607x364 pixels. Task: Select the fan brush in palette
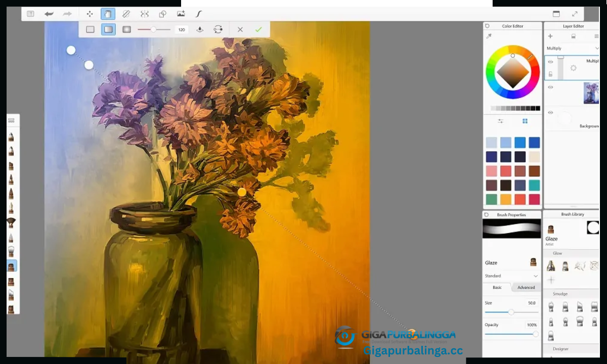[11, 222]
